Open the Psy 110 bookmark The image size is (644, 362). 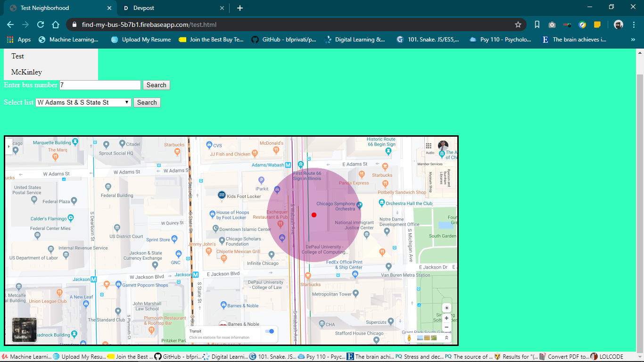501,40
